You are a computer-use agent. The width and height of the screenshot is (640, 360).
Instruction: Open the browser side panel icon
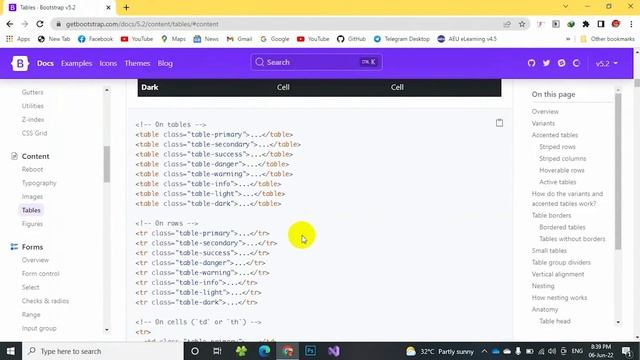click(x=601, y=24)
